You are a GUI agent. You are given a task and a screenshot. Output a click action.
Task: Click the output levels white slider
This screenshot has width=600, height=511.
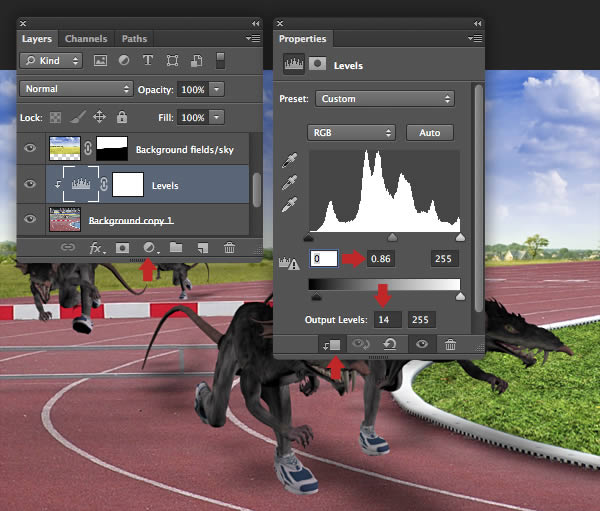[x=460, y=297]
